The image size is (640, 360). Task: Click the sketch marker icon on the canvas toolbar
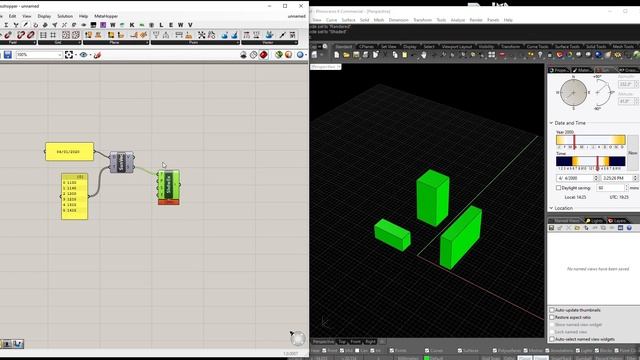97,55
